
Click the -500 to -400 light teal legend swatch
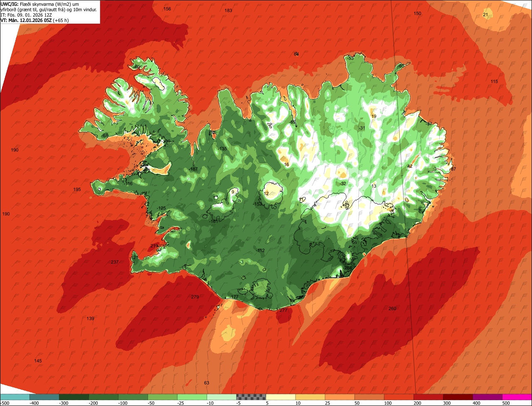pos(15,397)
